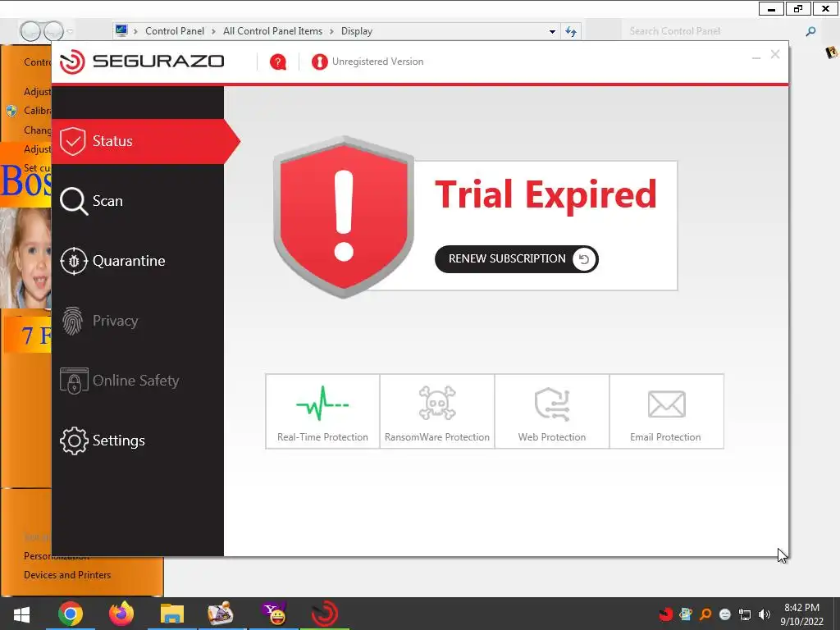Viewport: 840px width, 630px height.
Task: Click the search magnifier in Control Panel
Action: (x=810, y=32)
